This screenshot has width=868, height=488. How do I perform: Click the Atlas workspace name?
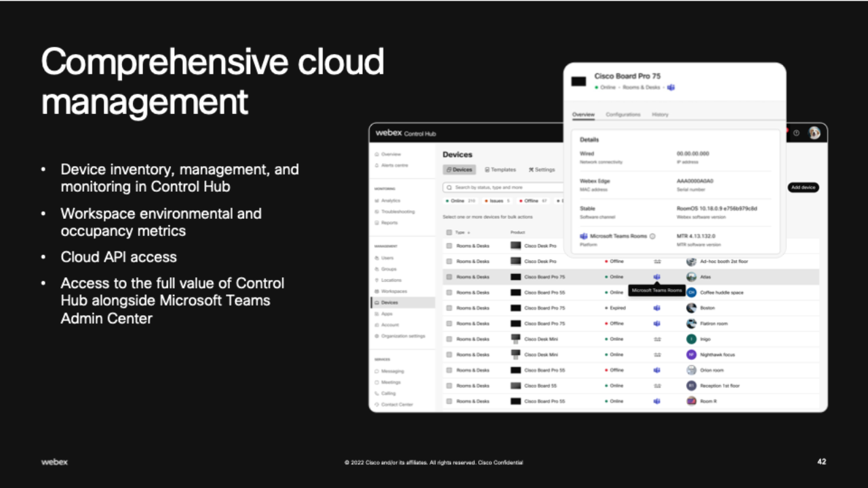[705, 277]
